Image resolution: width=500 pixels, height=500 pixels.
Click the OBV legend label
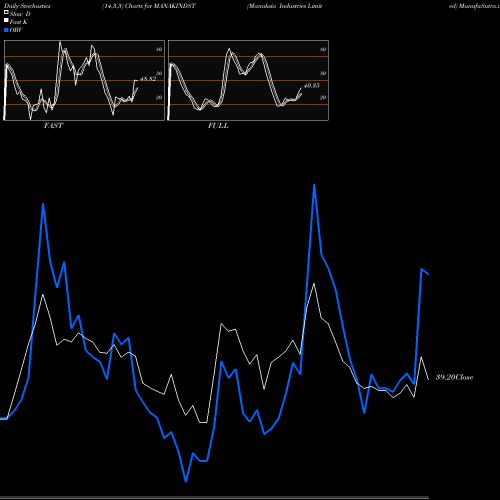(x=16, y=30)
